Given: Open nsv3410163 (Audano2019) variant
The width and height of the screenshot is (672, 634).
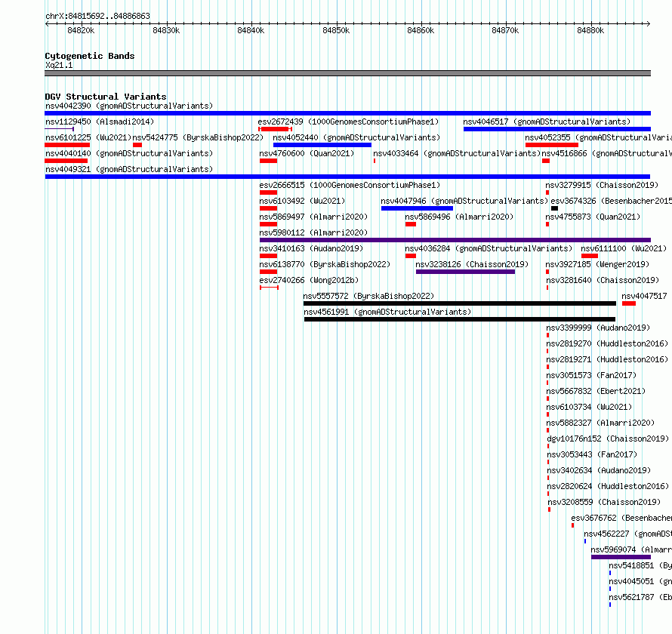Looking at the screenshot, I should tap(311, 248).
